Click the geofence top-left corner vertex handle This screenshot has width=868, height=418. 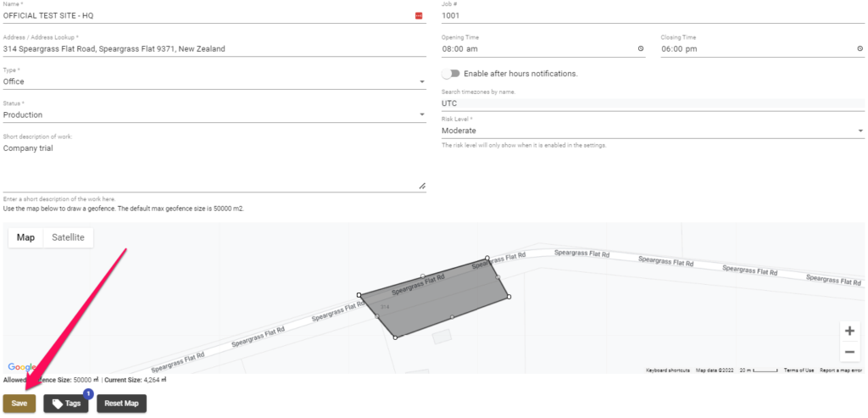[x=359, y=295]
